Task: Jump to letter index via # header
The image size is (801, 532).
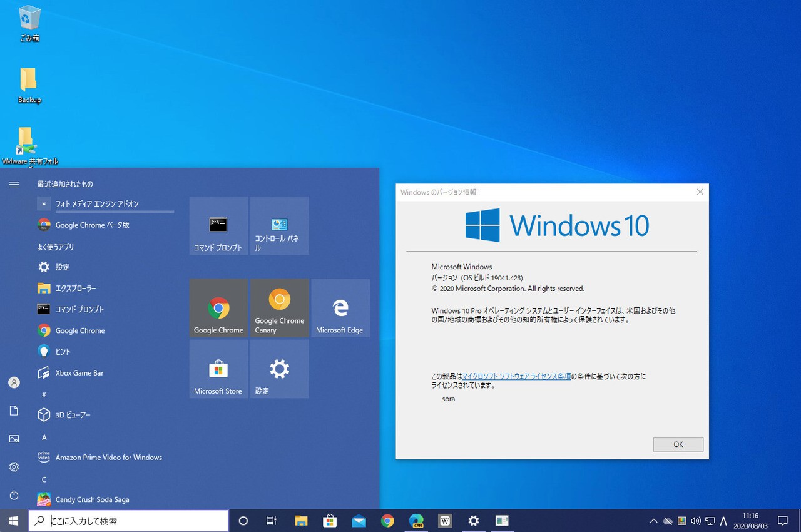Action: pos(44,394)
